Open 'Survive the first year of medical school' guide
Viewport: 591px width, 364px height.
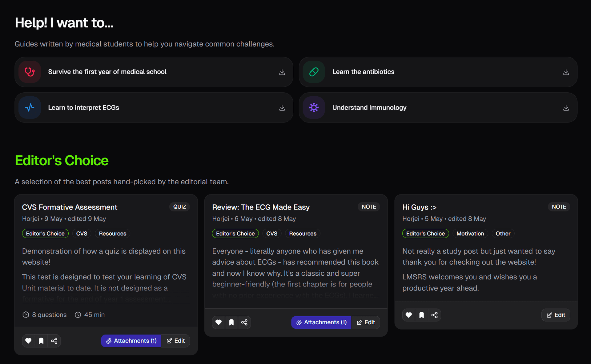(x=154, y=72)
